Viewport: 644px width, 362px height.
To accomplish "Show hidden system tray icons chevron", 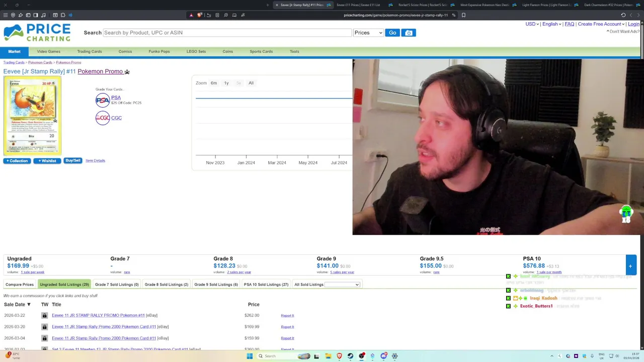I will [552, 356].
